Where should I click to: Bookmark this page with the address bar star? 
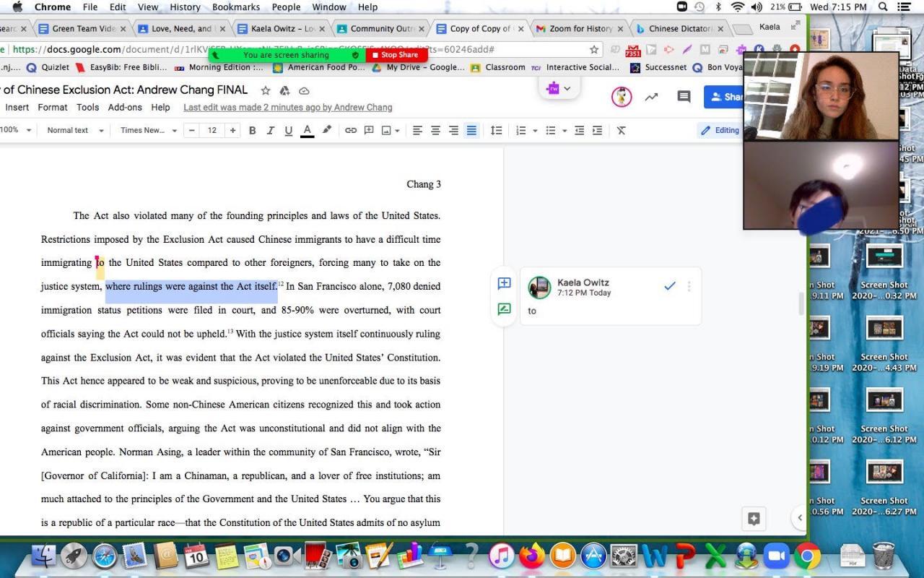coord(594,50)
